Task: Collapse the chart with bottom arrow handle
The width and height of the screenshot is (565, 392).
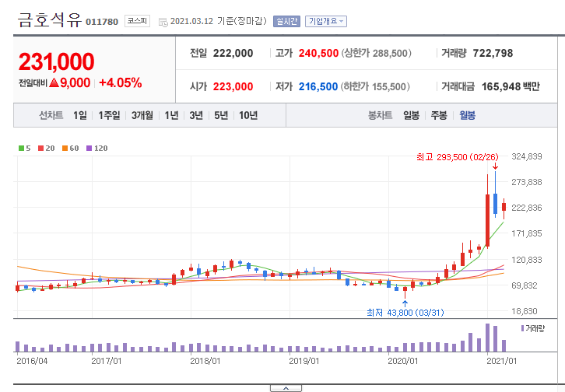Action: (286, 388)
